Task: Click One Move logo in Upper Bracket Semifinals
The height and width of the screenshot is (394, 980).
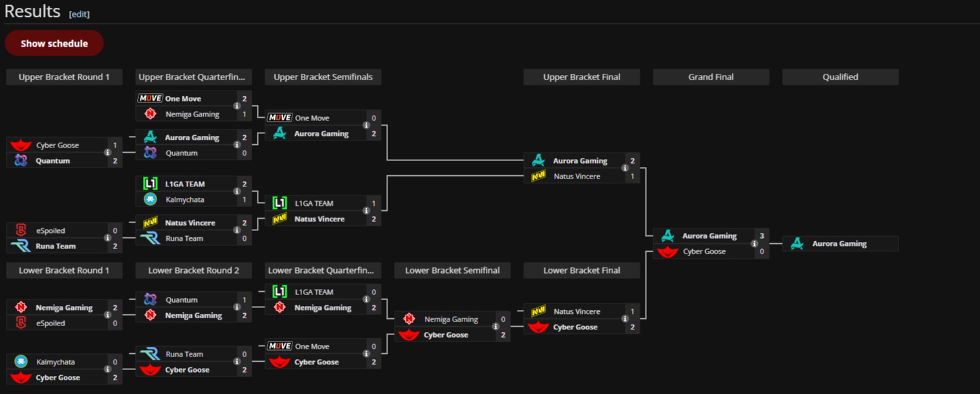Action: coord(279,118)
